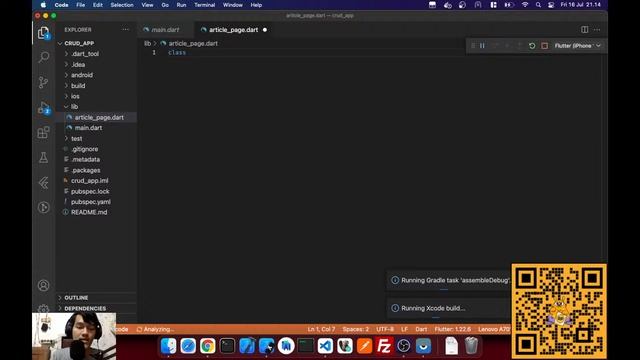Screen dimensions: 640x360
Task: Open pubspec.yaml in the file tree
Action: [96, 202]
